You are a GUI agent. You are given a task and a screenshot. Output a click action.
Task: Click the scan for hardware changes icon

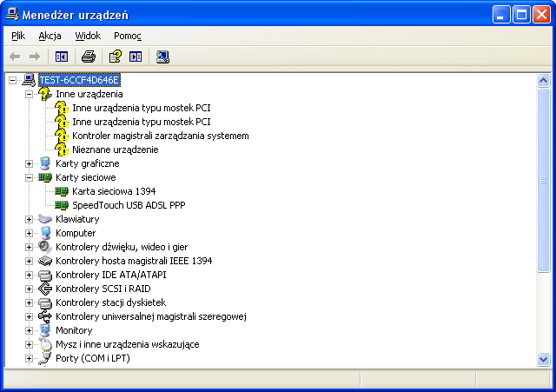(162, 56)
